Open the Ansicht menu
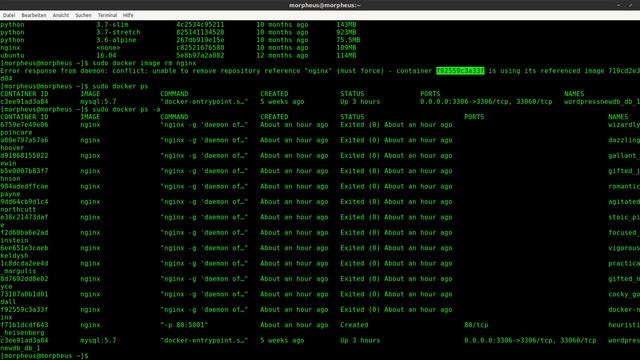This screenshot has height=360, width=640. [61, 15]
